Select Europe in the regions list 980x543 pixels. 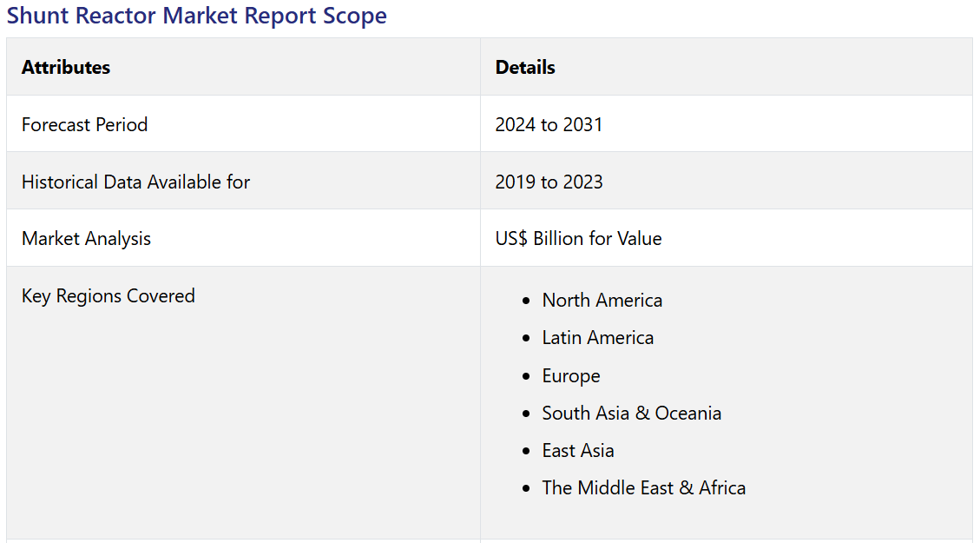tap(571, 375)
